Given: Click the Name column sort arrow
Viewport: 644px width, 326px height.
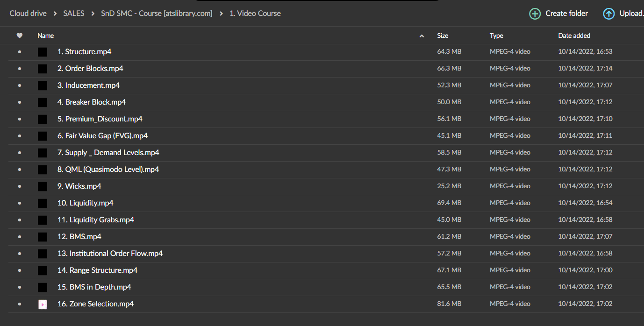Looking at the screenshot, I should (422, 36).
